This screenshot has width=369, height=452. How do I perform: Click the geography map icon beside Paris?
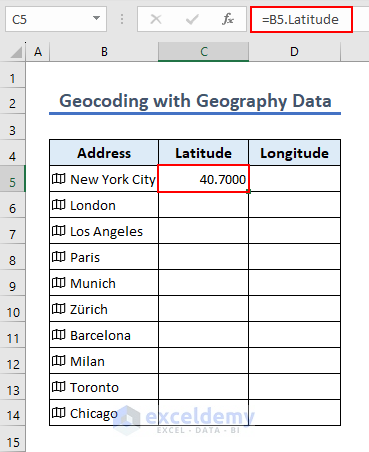(x=59, y=257)
